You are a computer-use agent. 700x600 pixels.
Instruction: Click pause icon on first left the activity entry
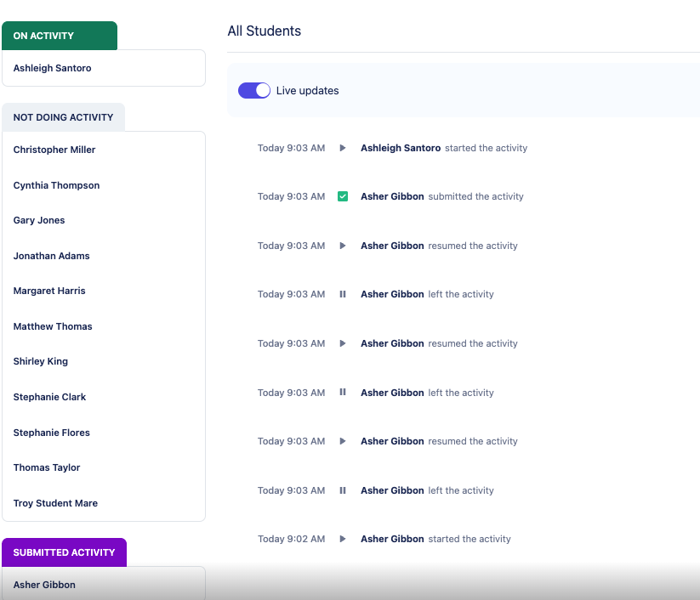343,294
